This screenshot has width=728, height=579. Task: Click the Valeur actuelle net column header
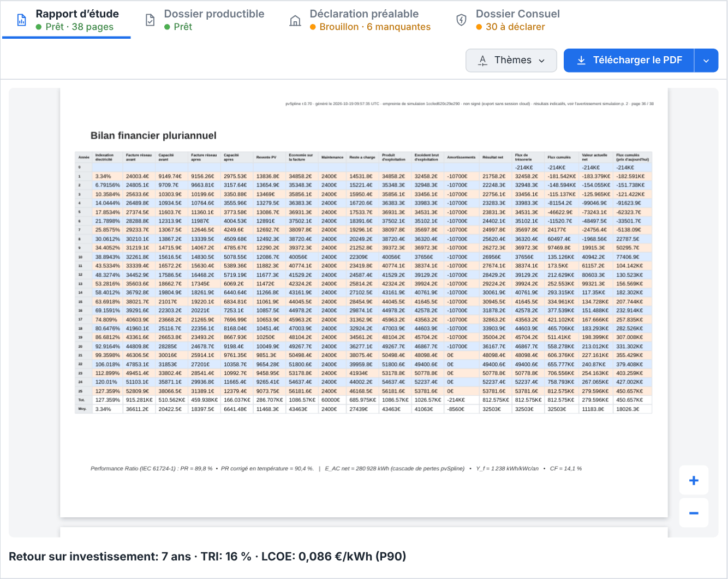[x=596, y=157]
